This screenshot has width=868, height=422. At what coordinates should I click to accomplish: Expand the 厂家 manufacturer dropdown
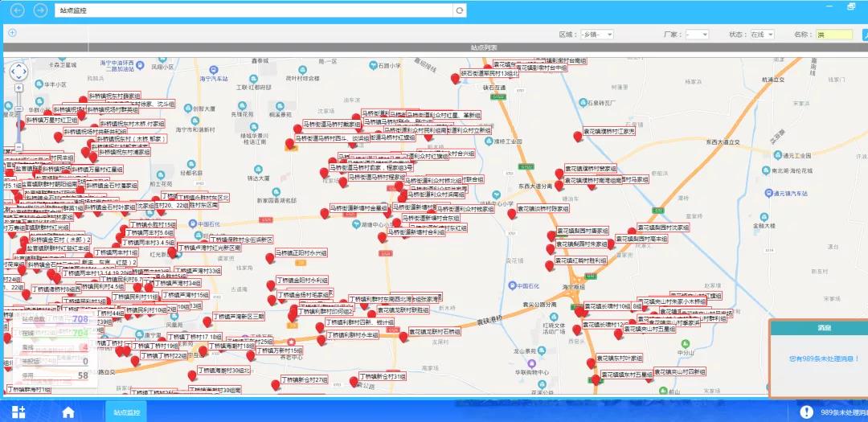click(x=697, y=35)
